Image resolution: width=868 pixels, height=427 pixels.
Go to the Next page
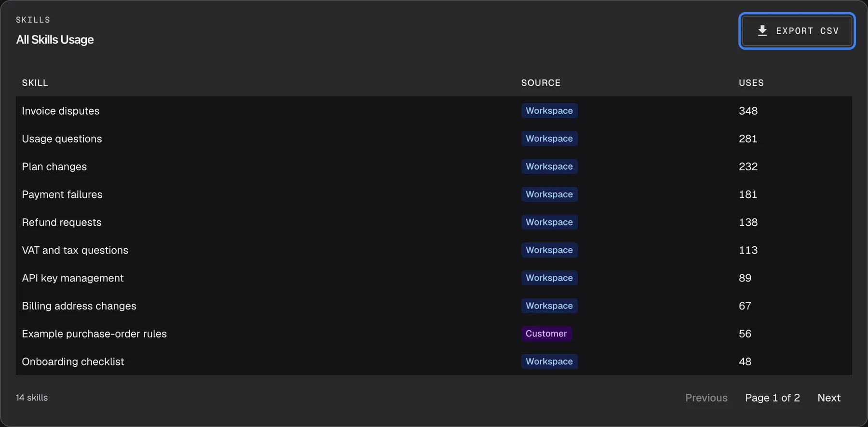click(829, 398)
